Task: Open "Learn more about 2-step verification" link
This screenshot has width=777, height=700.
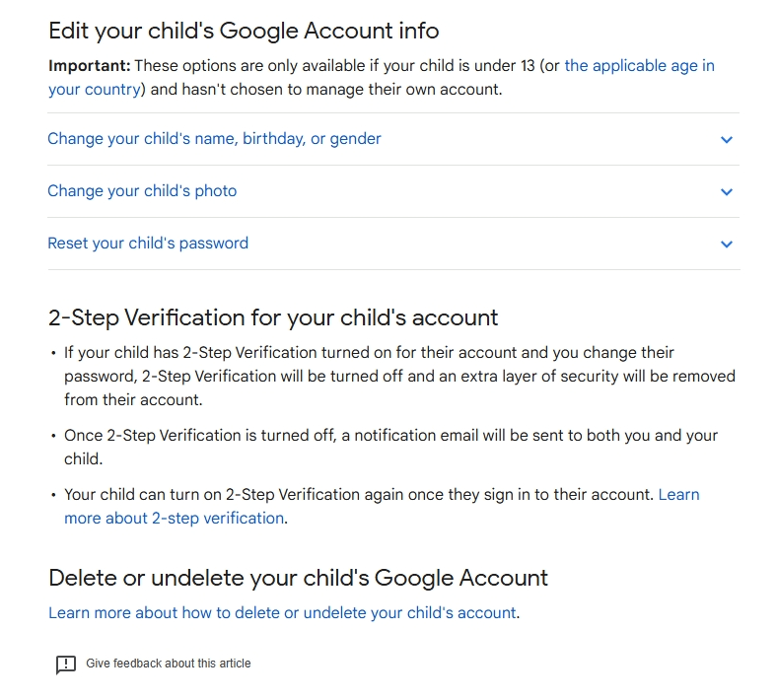Action: pyautogui.click(x=175, y=518)
